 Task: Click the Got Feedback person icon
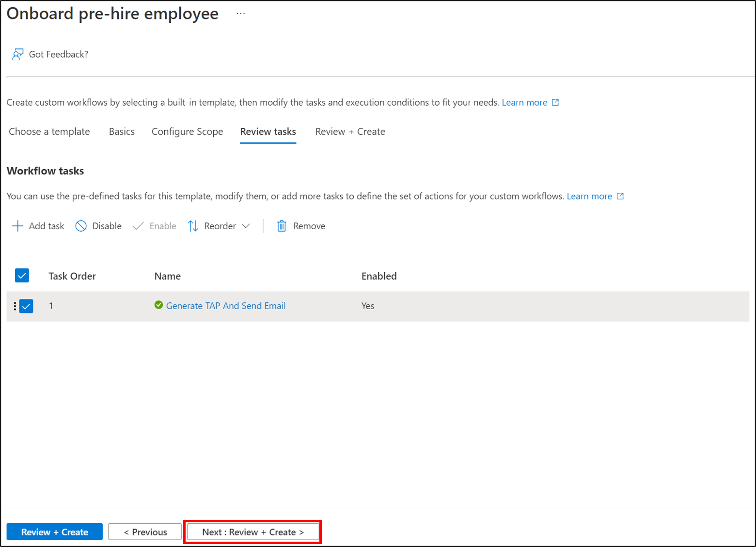(x=17, y=54)
